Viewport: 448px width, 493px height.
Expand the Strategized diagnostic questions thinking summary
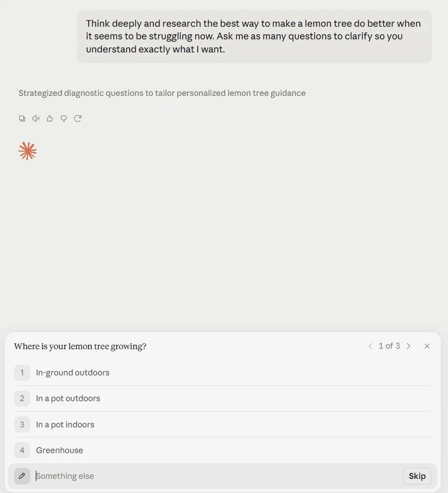pyautogui.click(x=162, y=93)
